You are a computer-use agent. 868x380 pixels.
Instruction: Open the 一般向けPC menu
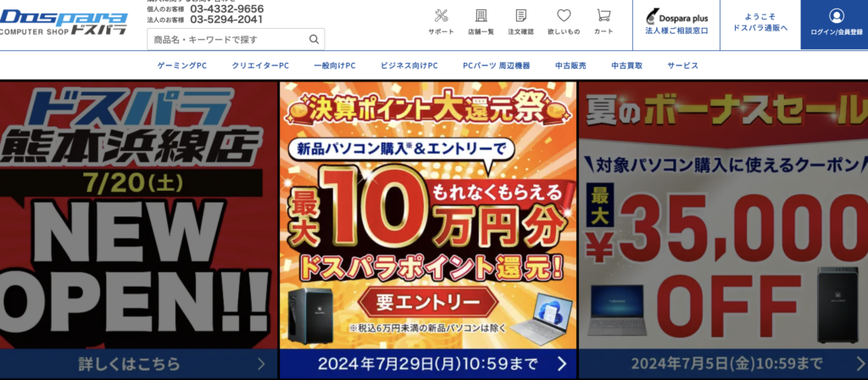[x=334, y=65]
